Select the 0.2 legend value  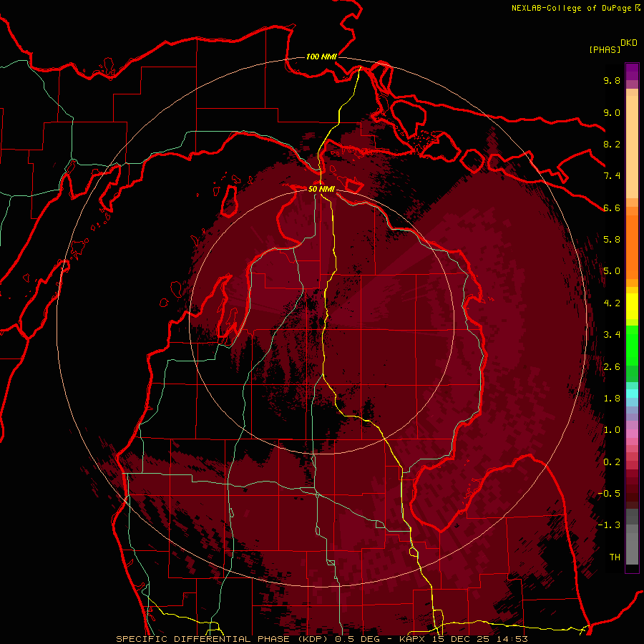612,462
